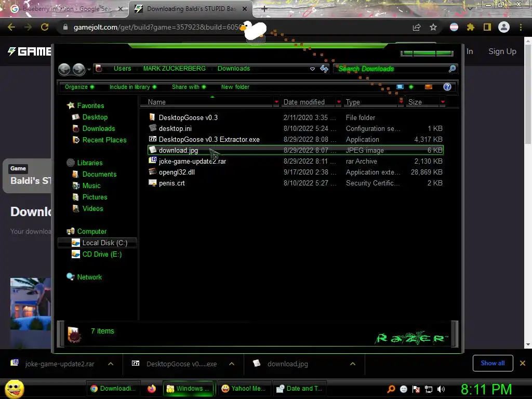Open Chrome extensions puzzle icon

pos(470,27)
